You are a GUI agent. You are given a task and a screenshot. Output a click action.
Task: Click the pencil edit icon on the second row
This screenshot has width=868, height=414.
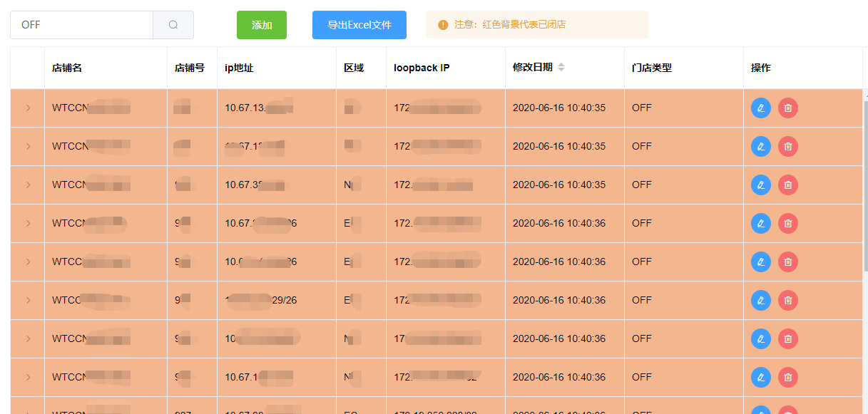(761, 146)
